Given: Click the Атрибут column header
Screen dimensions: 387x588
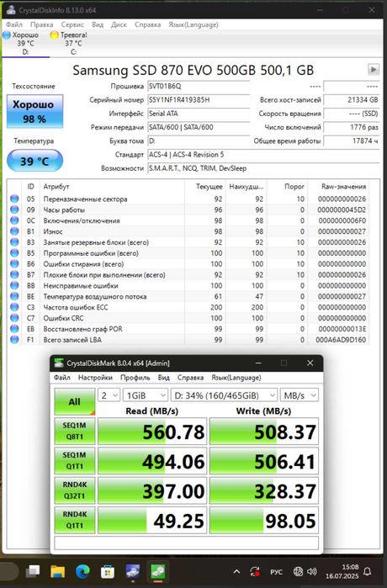Looking at the screenshot, I should (112, 187).
